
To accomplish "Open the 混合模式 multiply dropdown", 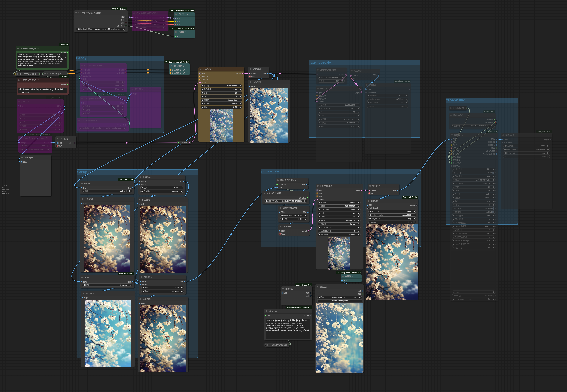I will (x=162, y=191).
